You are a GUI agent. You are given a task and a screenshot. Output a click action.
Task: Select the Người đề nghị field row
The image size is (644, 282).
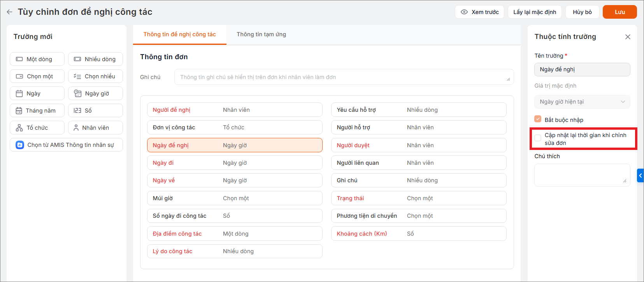235,110
